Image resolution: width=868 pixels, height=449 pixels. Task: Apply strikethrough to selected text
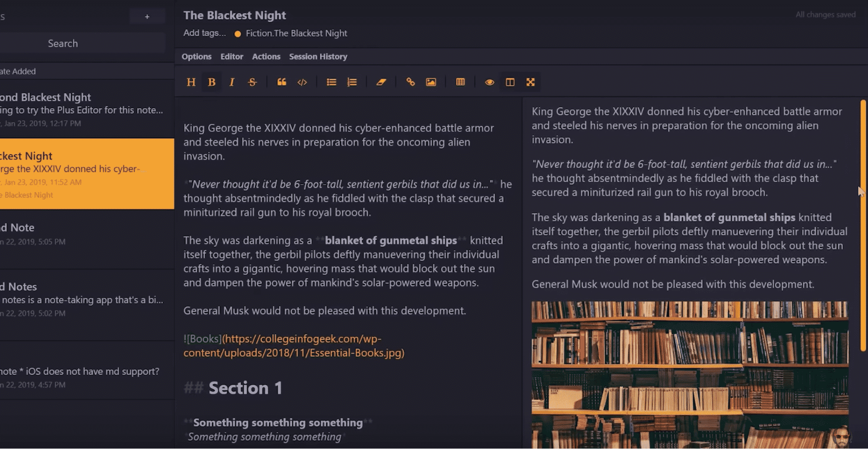(252, 82)
